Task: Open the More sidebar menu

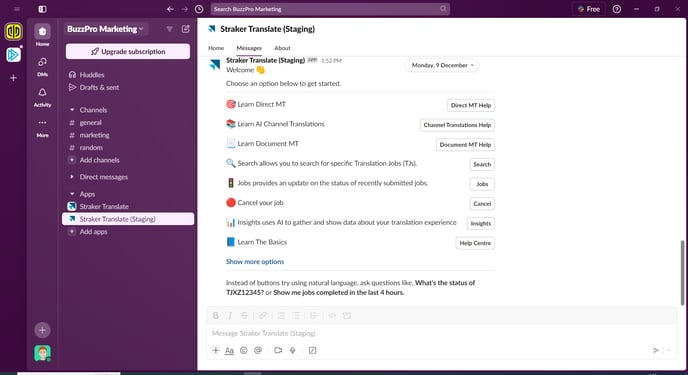Action: coord(42,127)
